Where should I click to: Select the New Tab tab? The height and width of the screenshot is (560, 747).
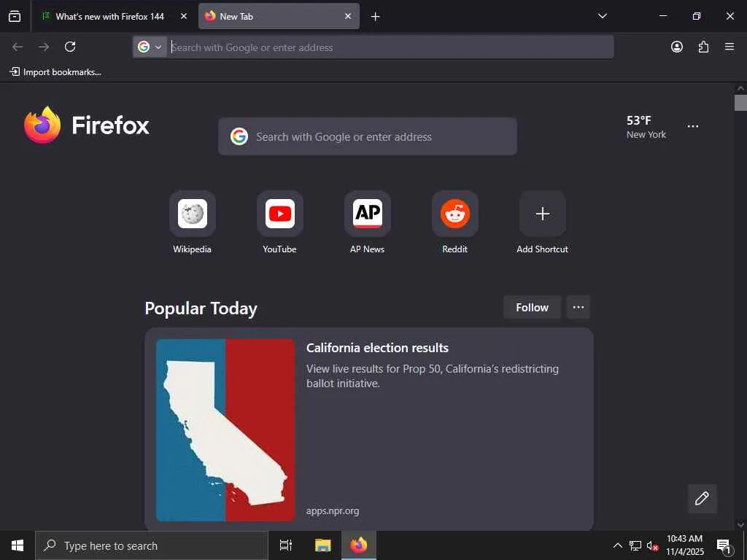[x=279, y=16]
